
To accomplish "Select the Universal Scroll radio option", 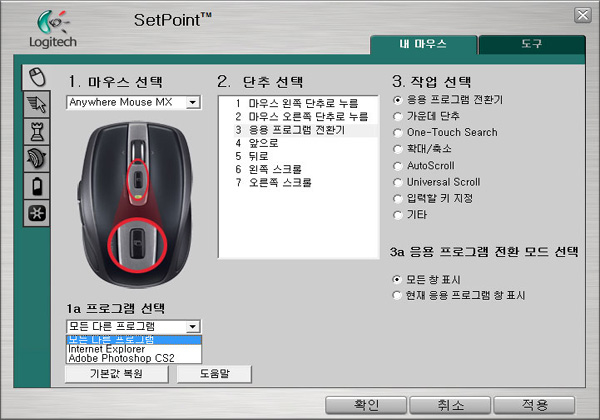I will (x=398, y=182).
